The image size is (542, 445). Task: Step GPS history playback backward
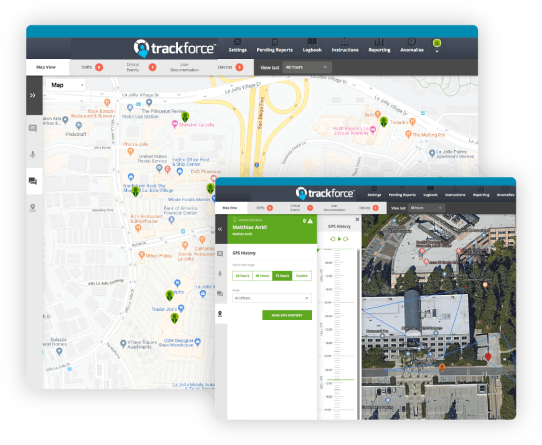click(x=333, y=239)
